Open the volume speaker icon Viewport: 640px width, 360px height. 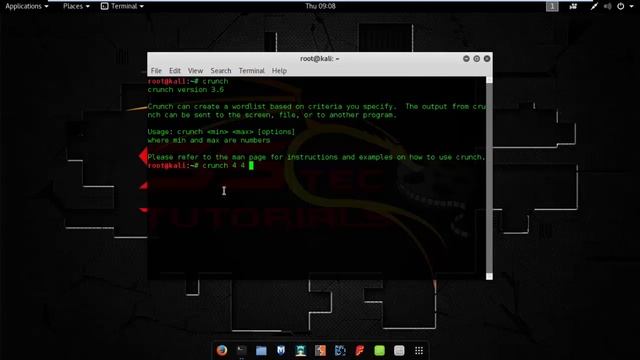[607, 6]
